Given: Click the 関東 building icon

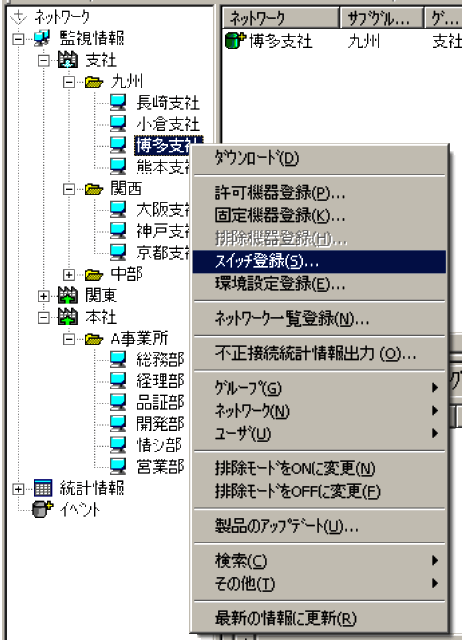Looking at the screenshot, I should point(67,295).
